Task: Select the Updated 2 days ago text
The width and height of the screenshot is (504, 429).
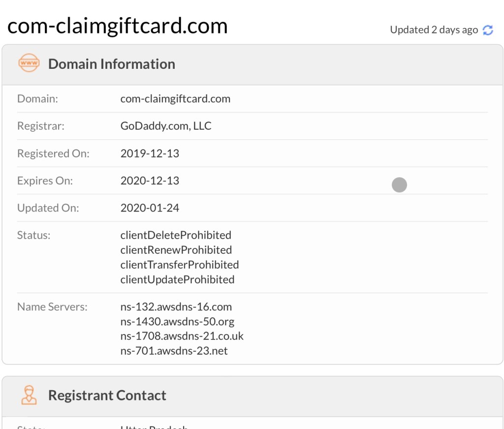Action: click(x=434, y=30)
